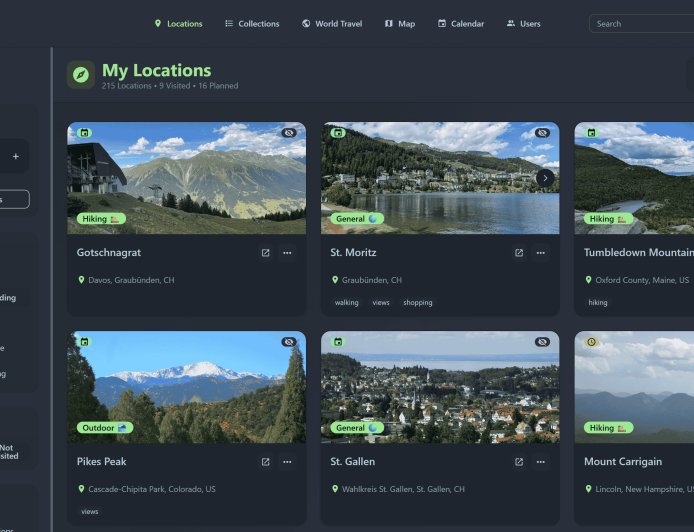The width and height of the screenshot is (694, 532).
Task: Open the Gotschnagrat mountain photo
Action: (x=186, y=178)
